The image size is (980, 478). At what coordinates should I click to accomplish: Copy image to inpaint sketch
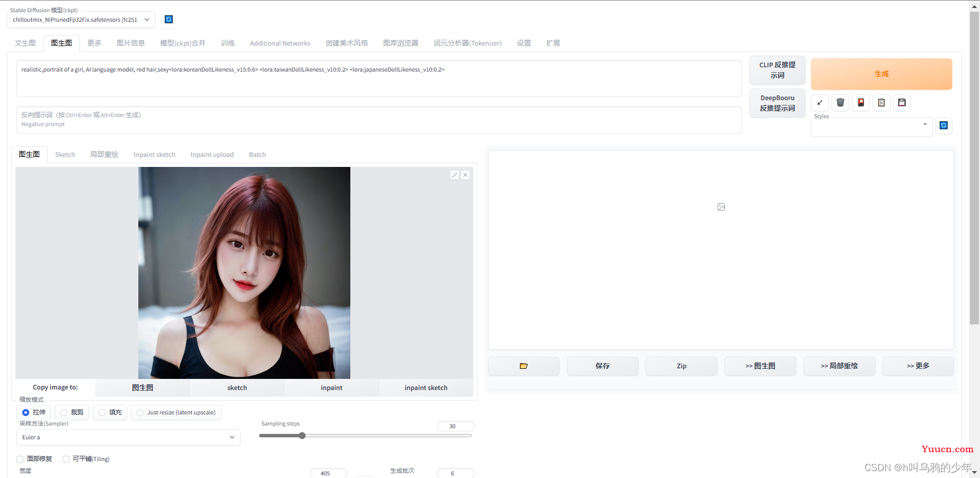coord(426,388)
